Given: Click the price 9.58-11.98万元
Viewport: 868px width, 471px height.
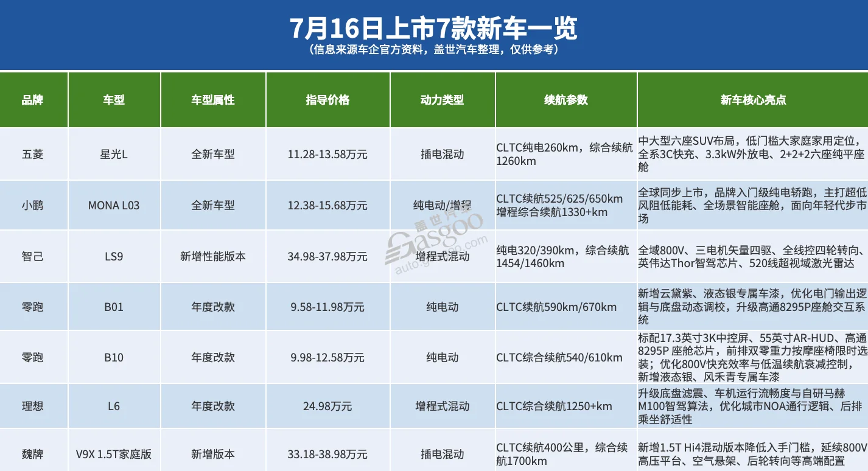Looking at the screenshot, I should tap(327, 307).
